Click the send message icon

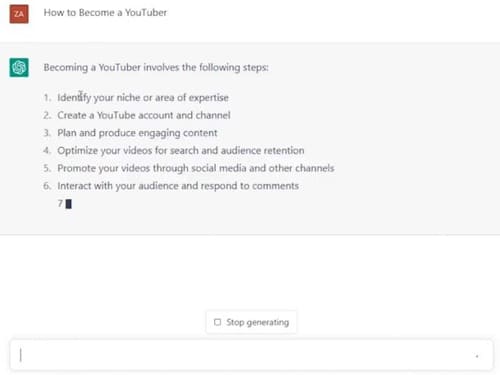[477, 356]
